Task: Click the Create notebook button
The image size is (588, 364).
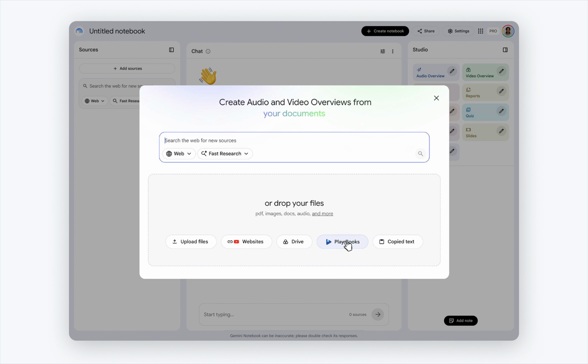Action: click(385, 31)
